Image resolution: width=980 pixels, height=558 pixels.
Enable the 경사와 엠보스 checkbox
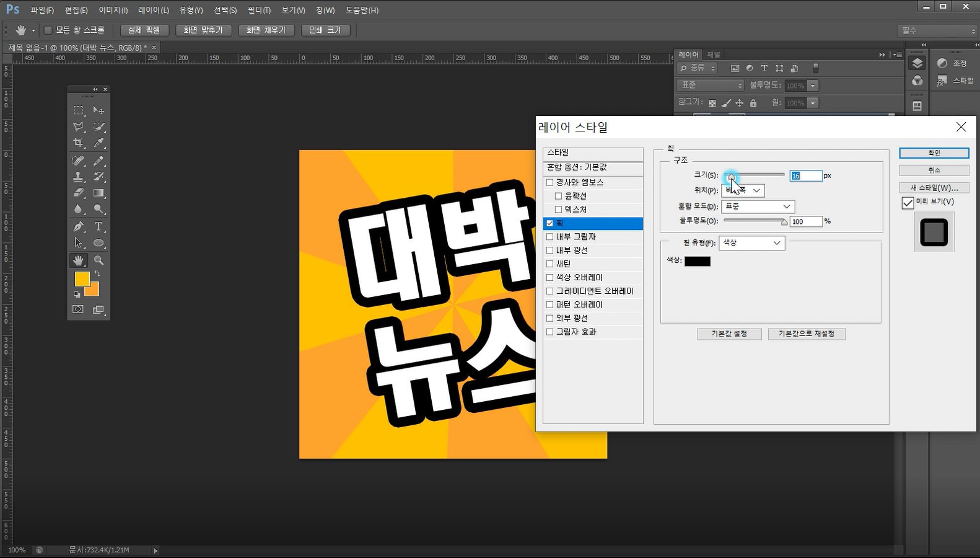coord(549,182)
